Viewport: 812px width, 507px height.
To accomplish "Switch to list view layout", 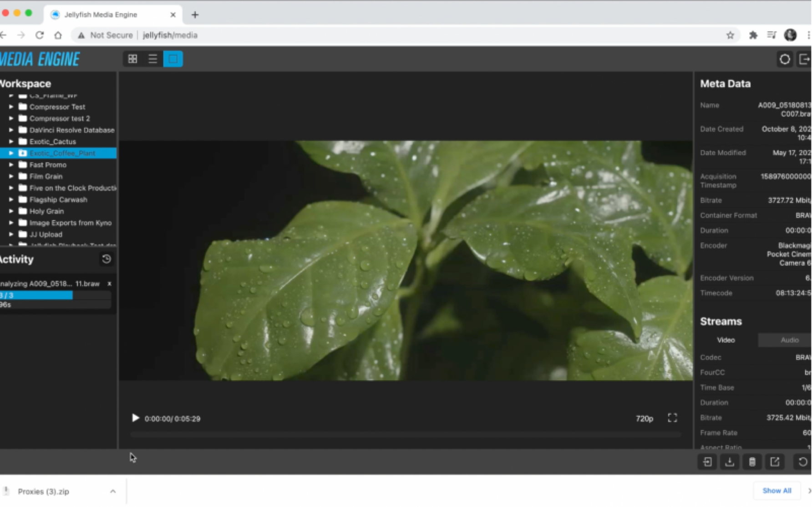I will pos(152,59).
